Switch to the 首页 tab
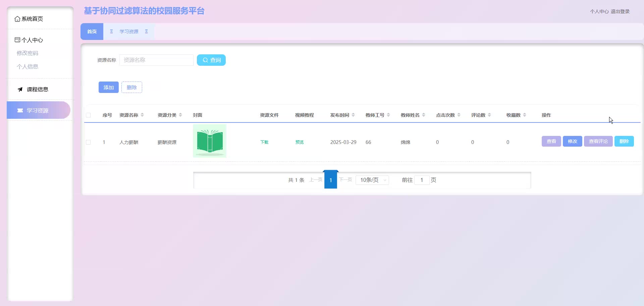 tap(92, 32)
